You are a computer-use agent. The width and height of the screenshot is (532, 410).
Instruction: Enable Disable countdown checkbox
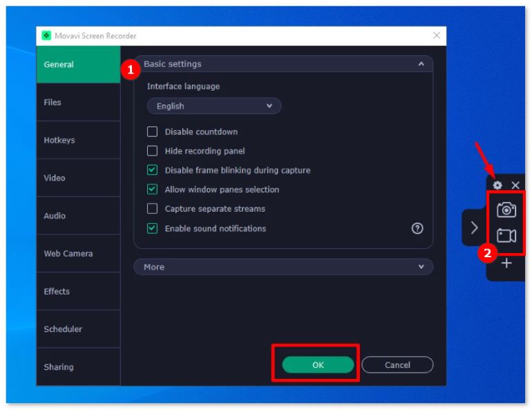152,131
